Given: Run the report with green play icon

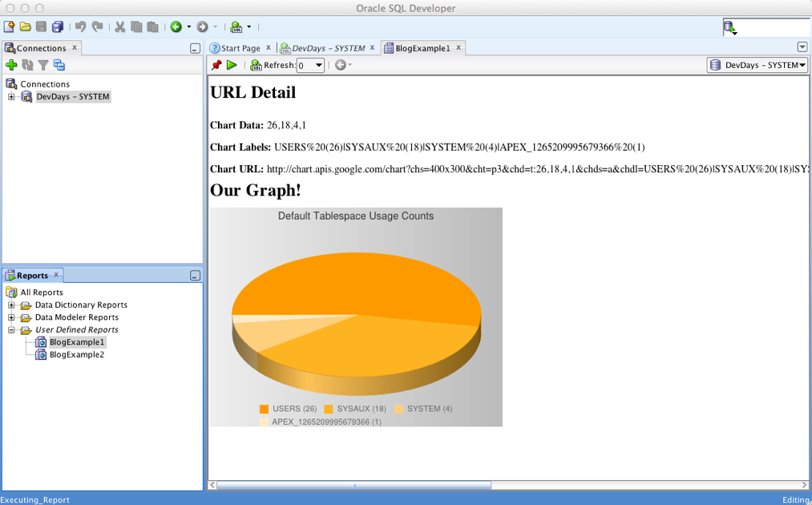Looking at the screenshot, I should click(x=232, y=65).
